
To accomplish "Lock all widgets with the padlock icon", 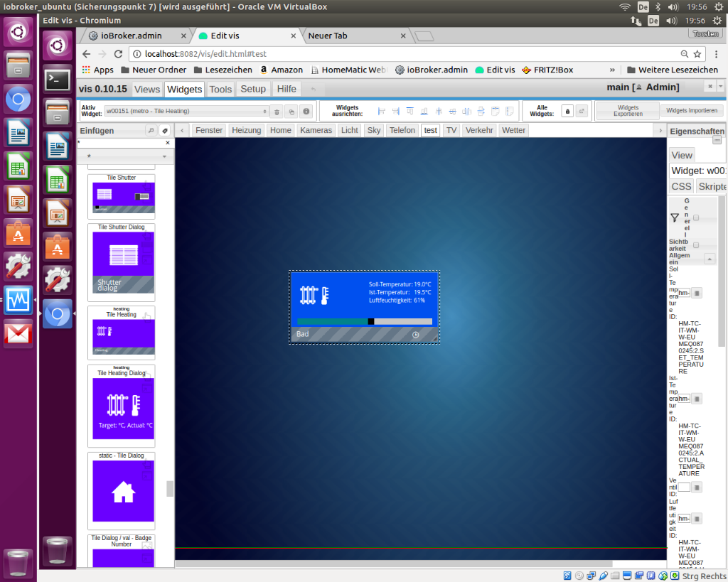I will 567,111.
